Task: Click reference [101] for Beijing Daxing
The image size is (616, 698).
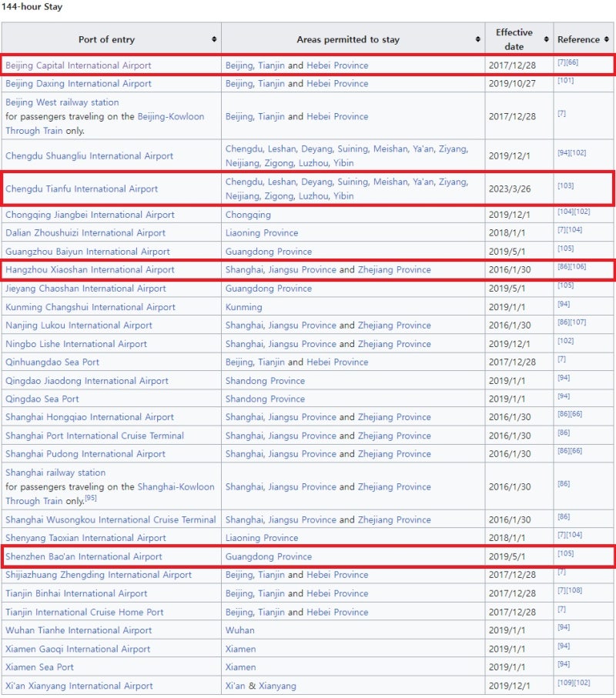Action: [565, 81]
